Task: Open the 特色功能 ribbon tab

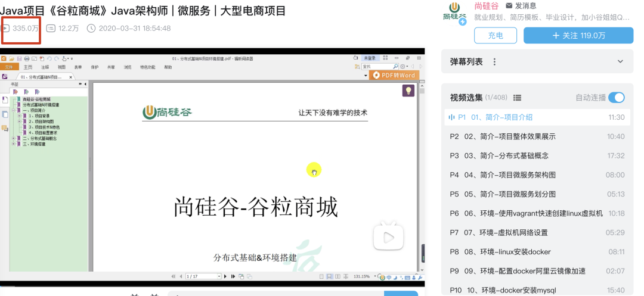Action: point(148,67)
